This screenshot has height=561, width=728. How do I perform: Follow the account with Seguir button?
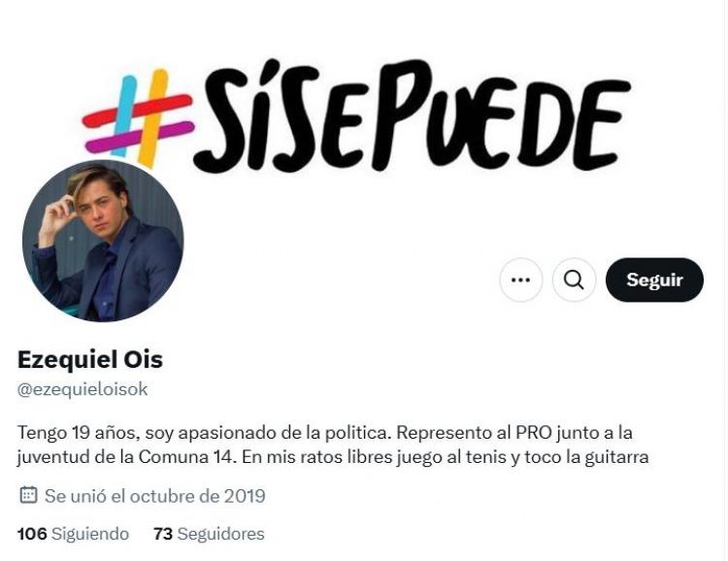(x=654, y=280)
